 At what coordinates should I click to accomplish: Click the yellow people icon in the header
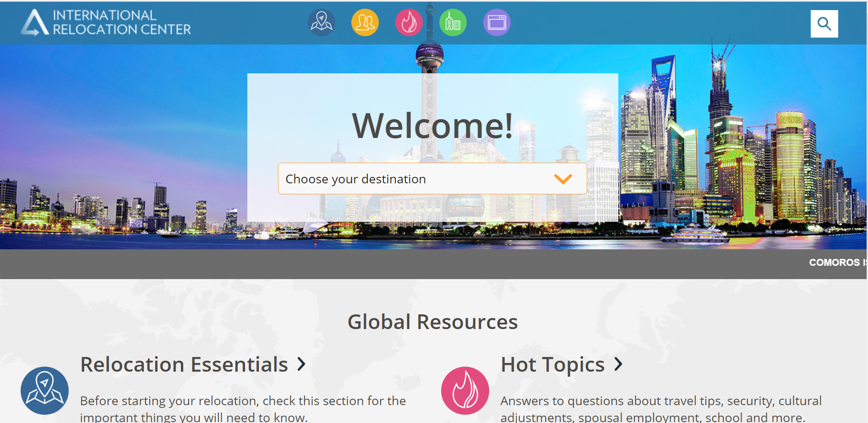[365, 22]
